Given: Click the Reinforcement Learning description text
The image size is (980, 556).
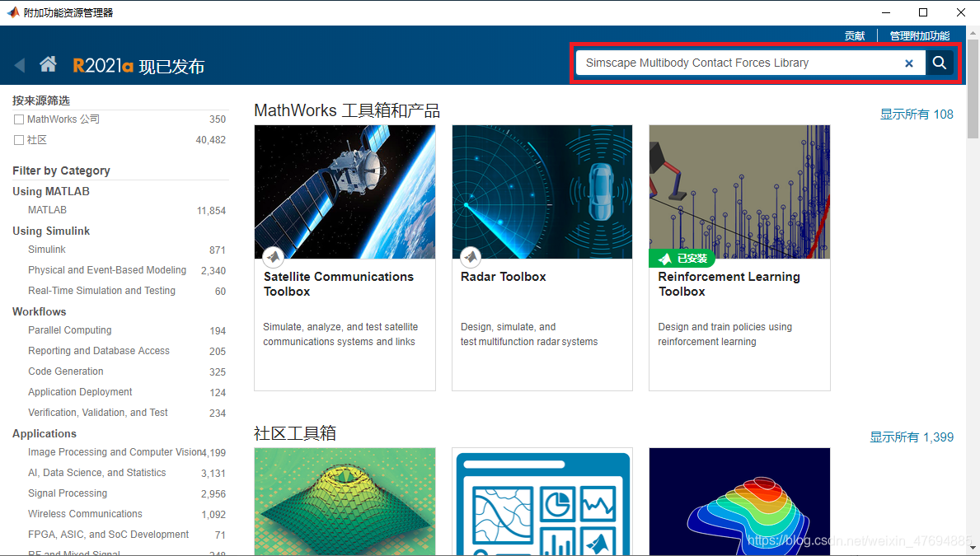Looking at the screenshot, I should [x=725, y=334].
